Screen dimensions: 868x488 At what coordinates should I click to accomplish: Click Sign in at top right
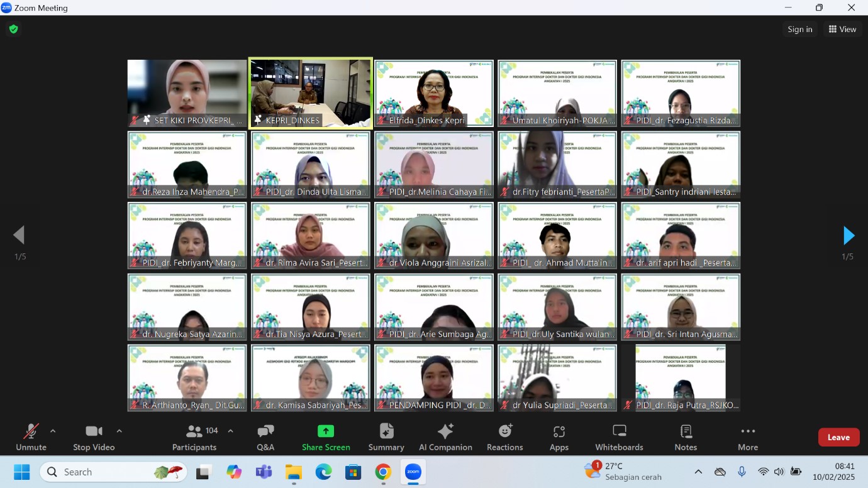tap(799, 29)
